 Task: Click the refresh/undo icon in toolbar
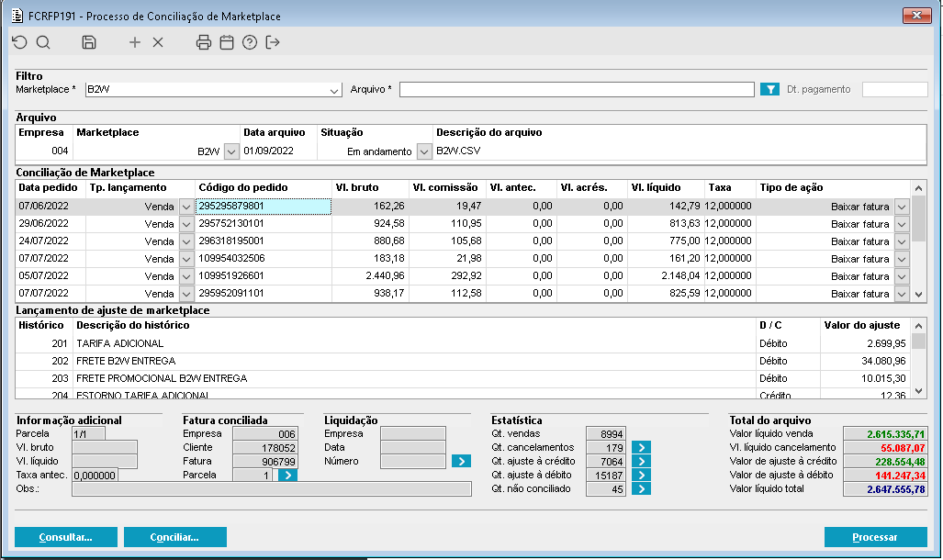click(x=19, y=42)
